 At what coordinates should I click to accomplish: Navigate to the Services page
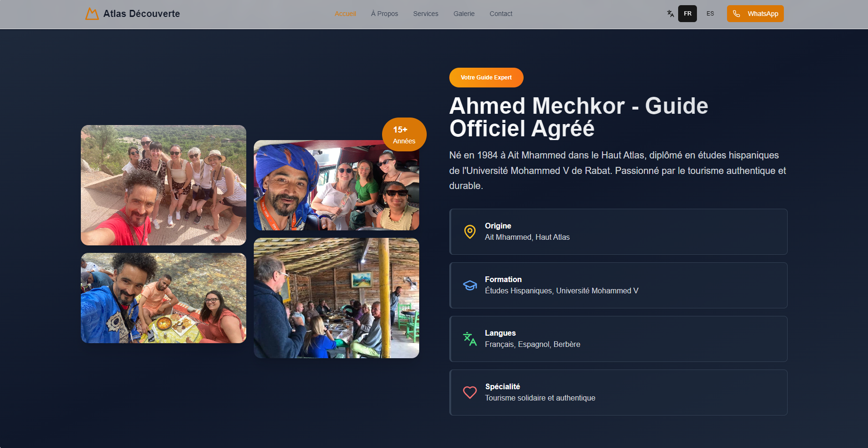pos(425,14)
